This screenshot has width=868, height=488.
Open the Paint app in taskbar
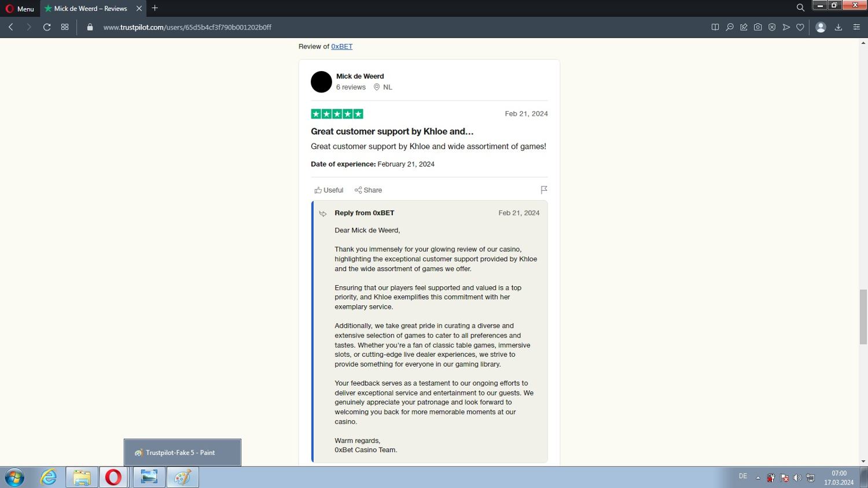pos(183,478)
